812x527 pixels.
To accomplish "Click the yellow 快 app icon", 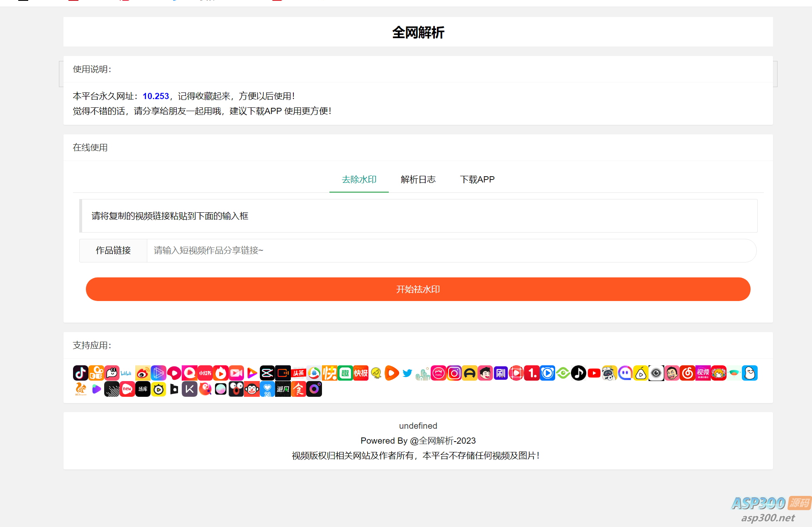I will pyautogui.click(x=330, y=373).
